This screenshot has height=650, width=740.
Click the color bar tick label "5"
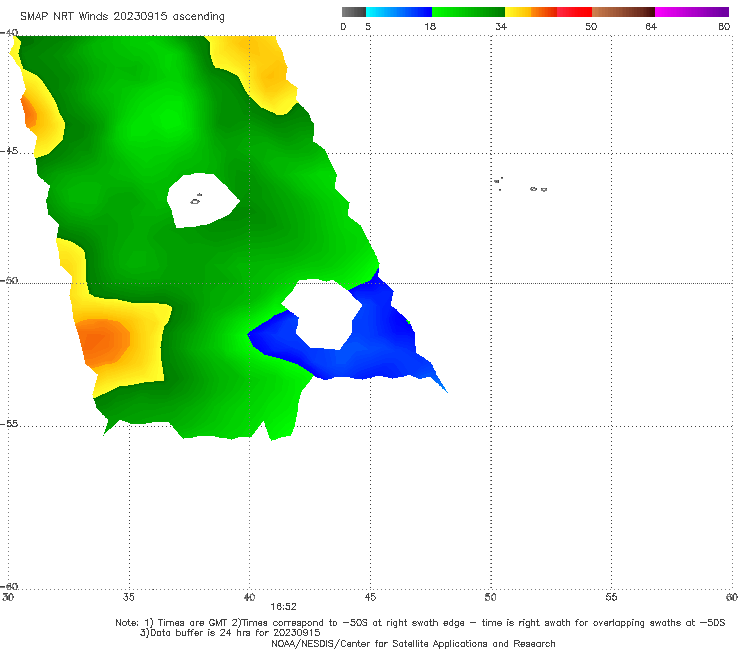pyautogui.click(x=368, y=26)
